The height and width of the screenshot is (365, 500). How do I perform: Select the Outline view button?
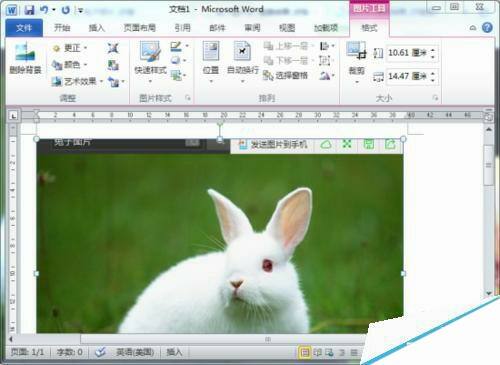[342, 352]
